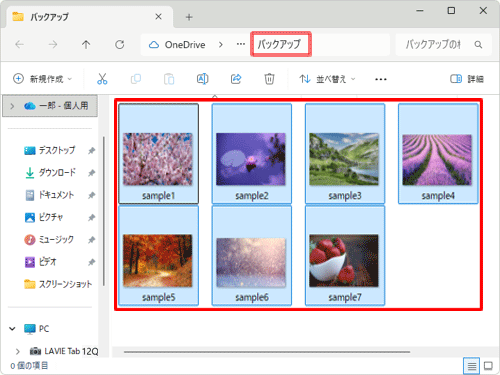Select the sample6 snowy bokeh thumbnail
Screen dimensions: 500x375
tap(252, 255)
